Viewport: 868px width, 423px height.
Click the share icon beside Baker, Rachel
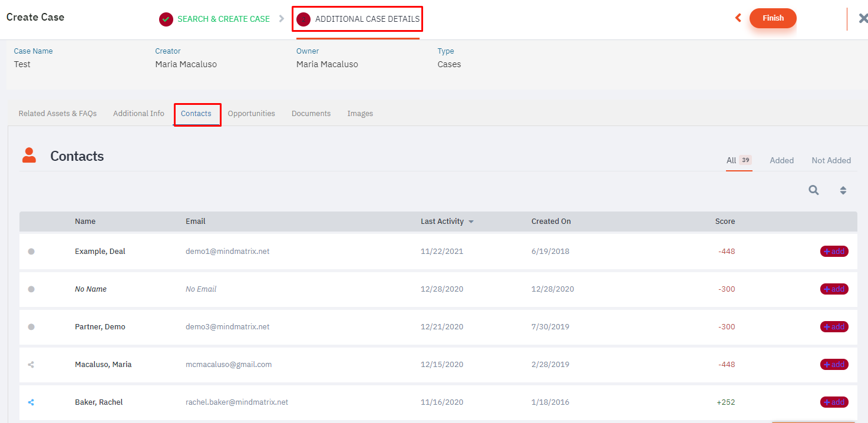pos(31,402)
